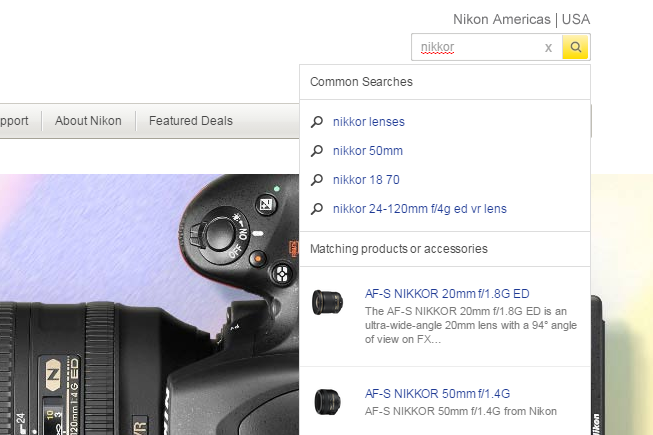Click the Nikon Americas link
The height and width of the screenshot is (435, 653).
[x=501, y=19]
